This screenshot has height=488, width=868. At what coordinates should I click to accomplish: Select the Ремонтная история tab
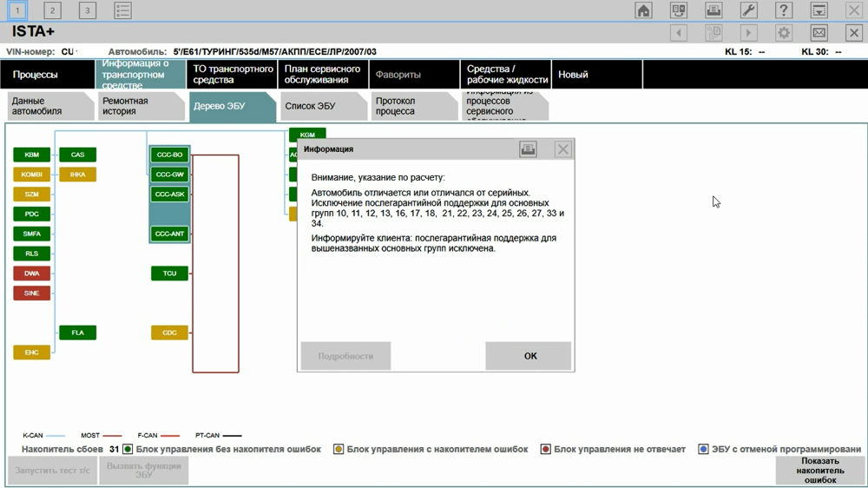click(x=137, y=107)
